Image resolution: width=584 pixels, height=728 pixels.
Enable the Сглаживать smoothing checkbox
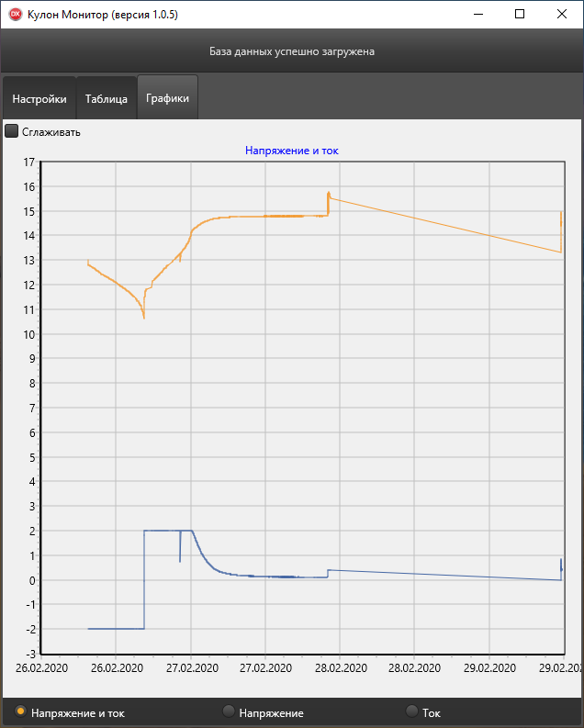(12, 131)
